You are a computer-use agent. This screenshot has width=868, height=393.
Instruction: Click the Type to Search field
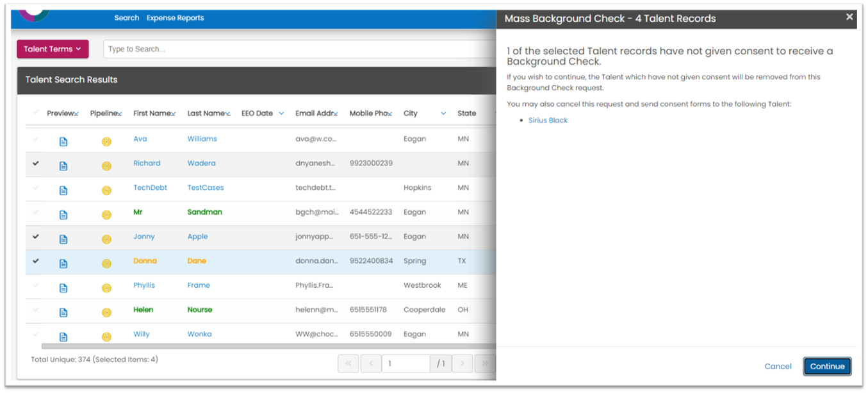tap(299, 49)
